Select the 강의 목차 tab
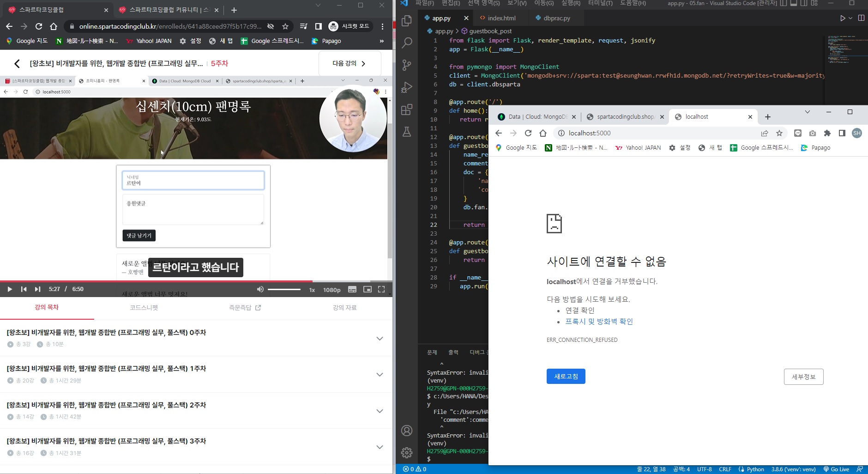Viewport: 868px width, 474px height. (47, 308)
